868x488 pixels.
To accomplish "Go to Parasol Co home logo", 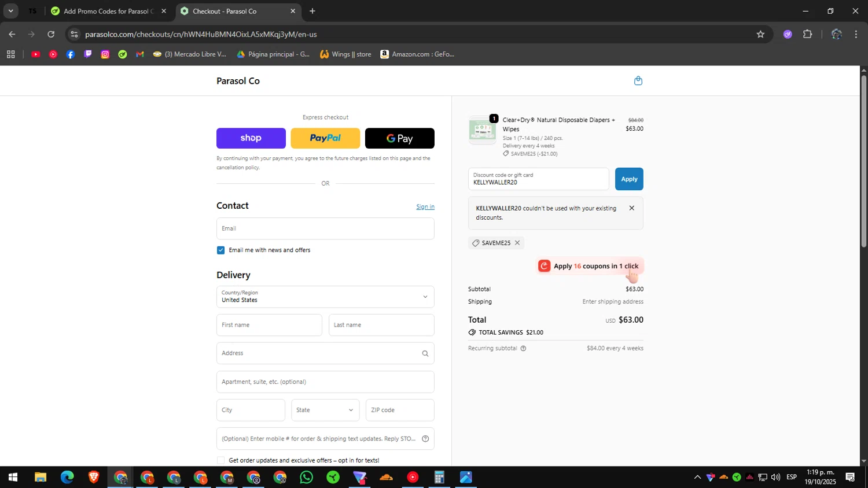I will (x=238, y=81).
